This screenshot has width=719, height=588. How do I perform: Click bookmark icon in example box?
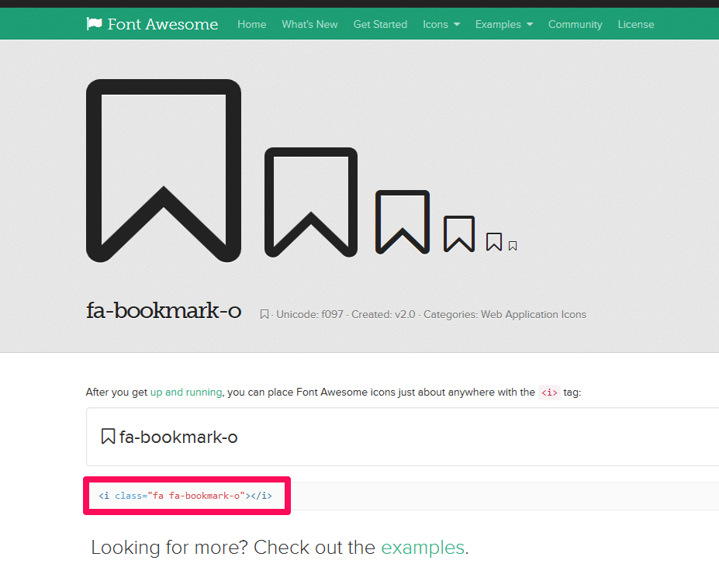(x=108, y=436)
